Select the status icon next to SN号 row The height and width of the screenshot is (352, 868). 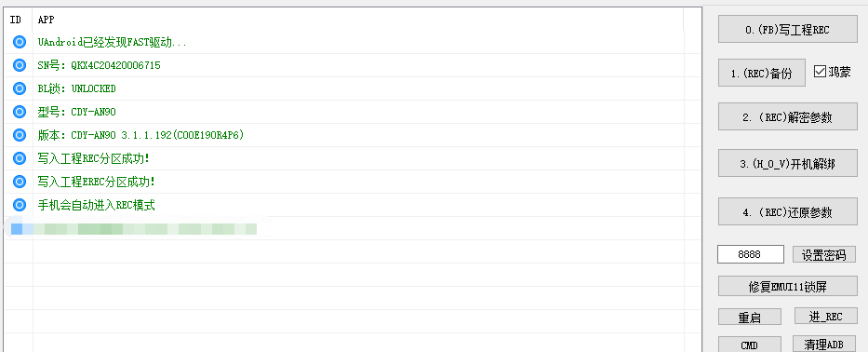pyautogui.click(x=20, y=65)
